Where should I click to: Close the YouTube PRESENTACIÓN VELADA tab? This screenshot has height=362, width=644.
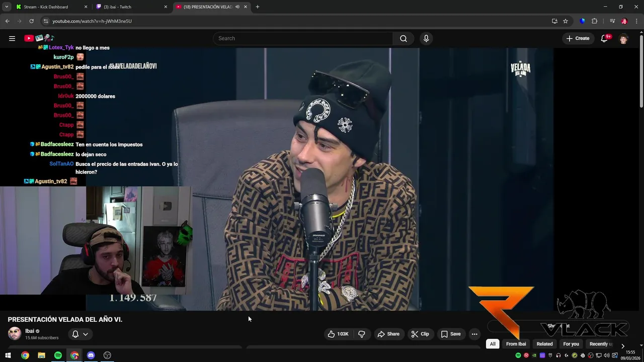click(x=246, y=7)
